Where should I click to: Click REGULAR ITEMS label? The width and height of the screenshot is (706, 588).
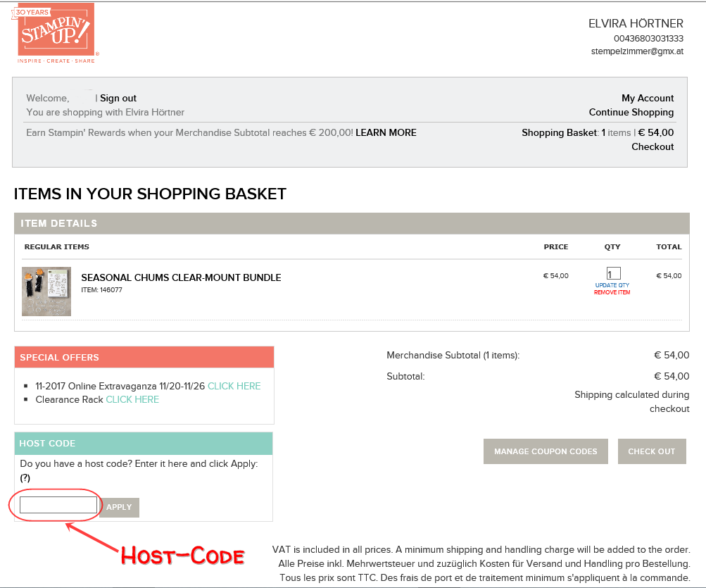(x=57, y=247)
